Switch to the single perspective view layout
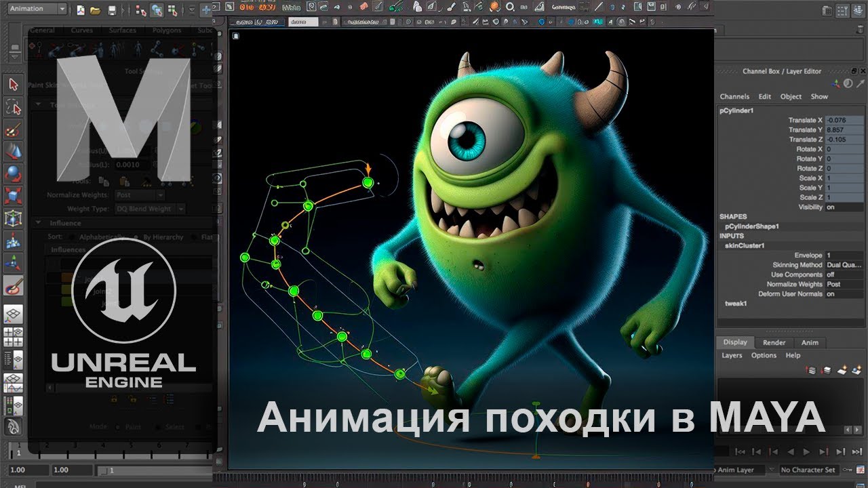 pyautogui.click(x=14, y=314)
